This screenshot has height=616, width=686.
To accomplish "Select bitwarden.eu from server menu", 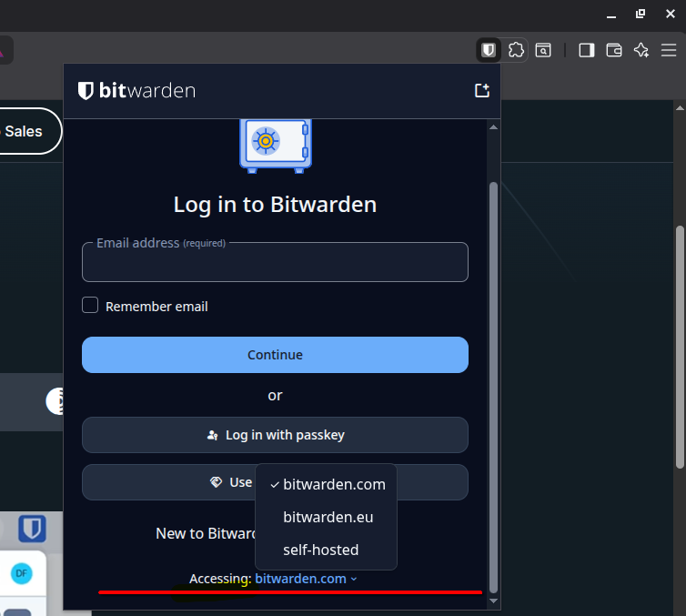I will click(327, 517).
